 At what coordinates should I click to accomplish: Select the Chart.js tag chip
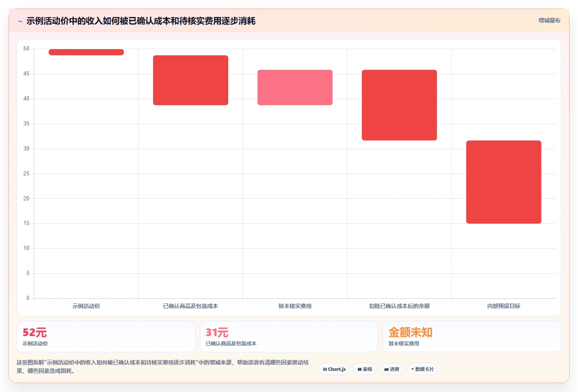point(334,369)
